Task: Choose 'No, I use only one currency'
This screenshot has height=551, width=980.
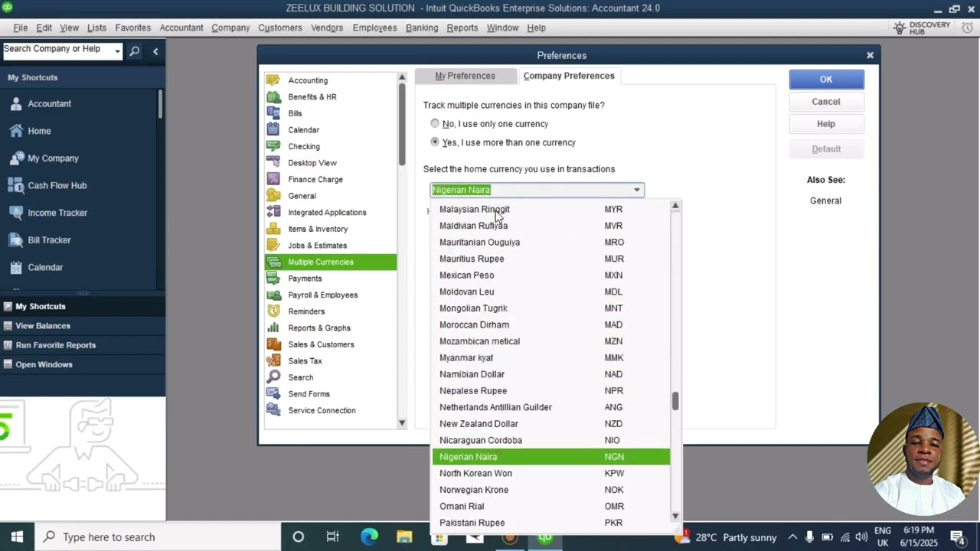Action: tap(435, 123)
